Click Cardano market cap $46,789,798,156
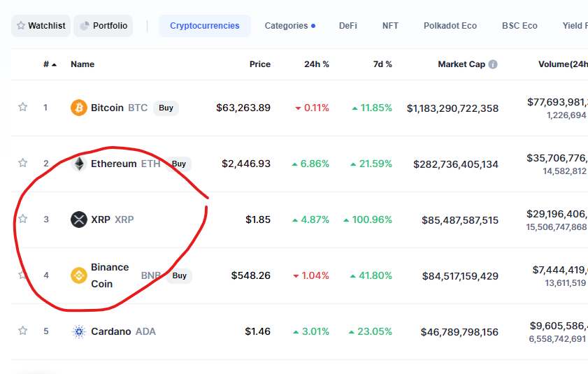Viewport: 588px width, 374px height. click(x=459, y=332)
